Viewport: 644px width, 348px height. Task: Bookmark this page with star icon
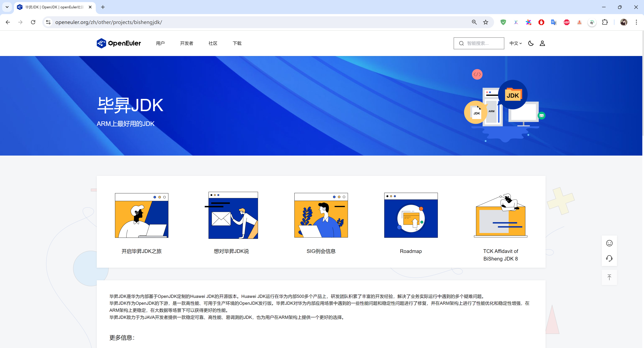point(486,22)
